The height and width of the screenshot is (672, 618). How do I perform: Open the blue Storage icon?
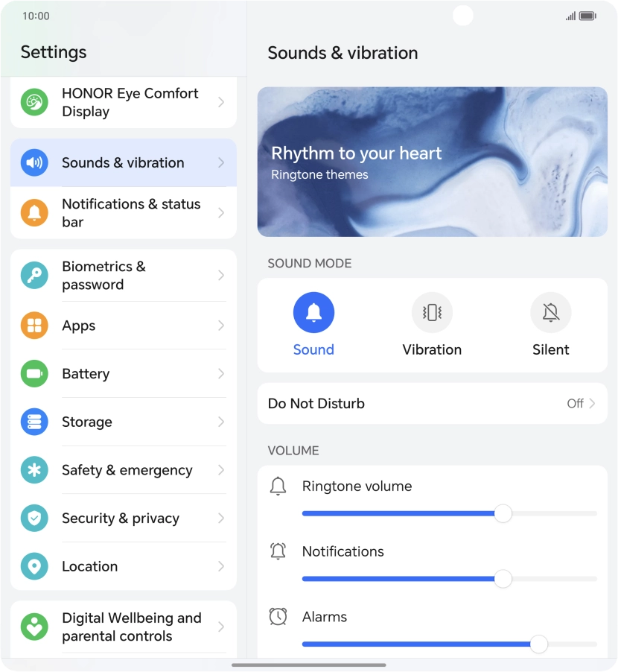[34, 422]
